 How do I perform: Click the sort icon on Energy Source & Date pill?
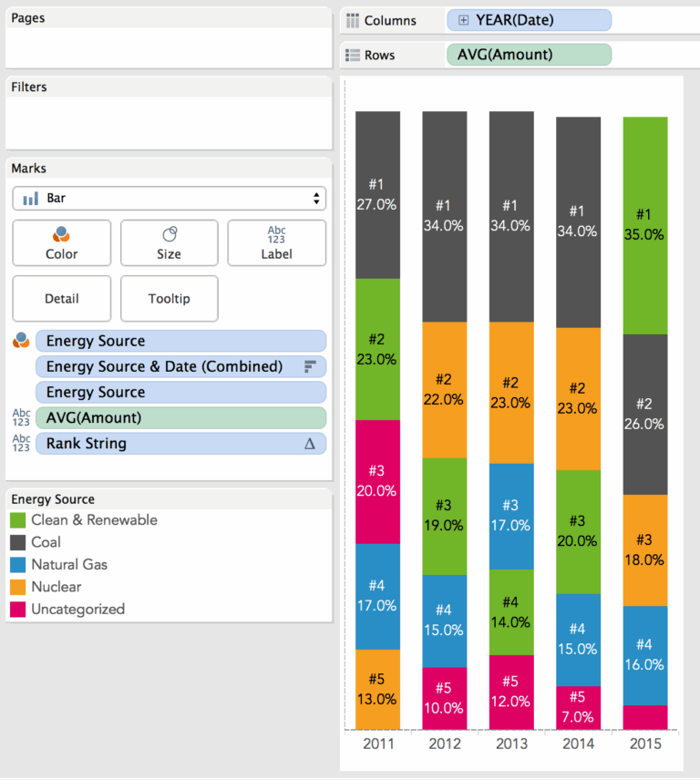click(x=310, y=365)
